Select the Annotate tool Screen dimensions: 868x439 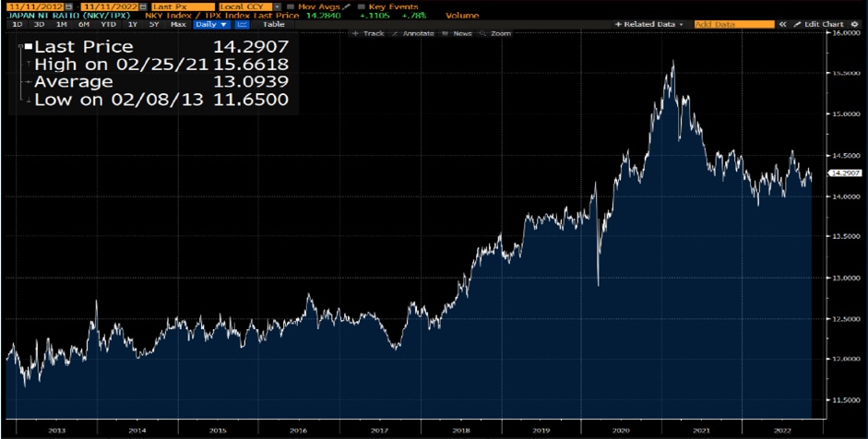[413, 33]
